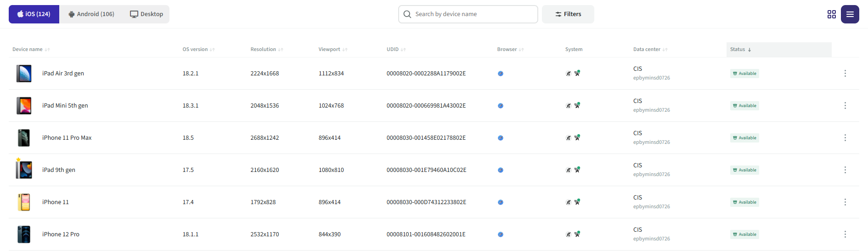Click Safari icon for iPhone 12 Pro
Screen dimensions: 868x251
click(501, 234)
